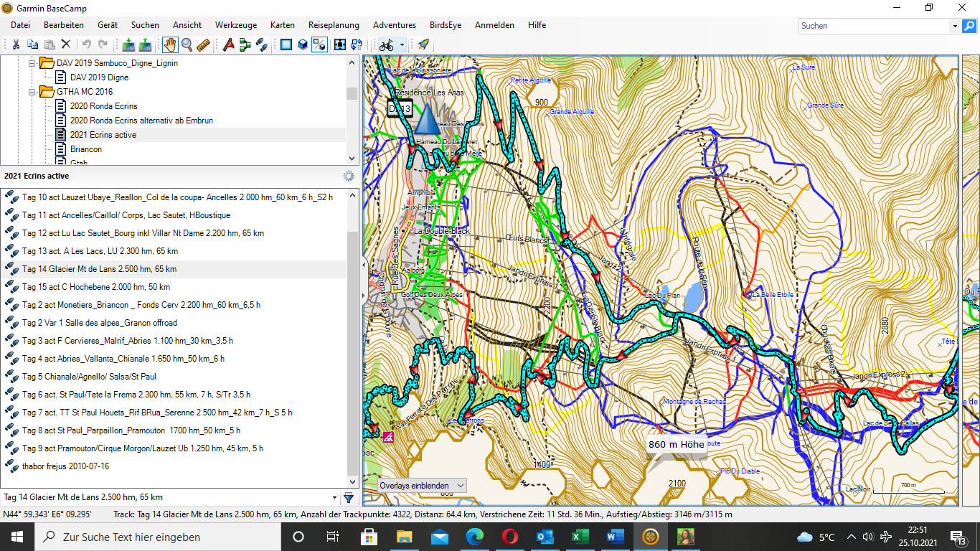Open the Tag 14 Glacier filter dropdown

[334, 497]
